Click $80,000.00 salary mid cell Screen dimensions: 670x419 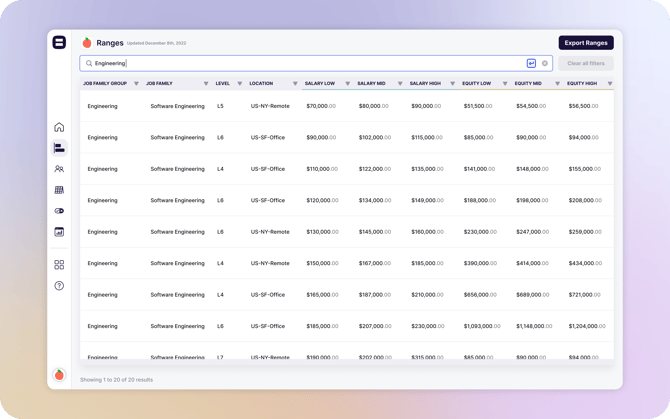[373, 106]
